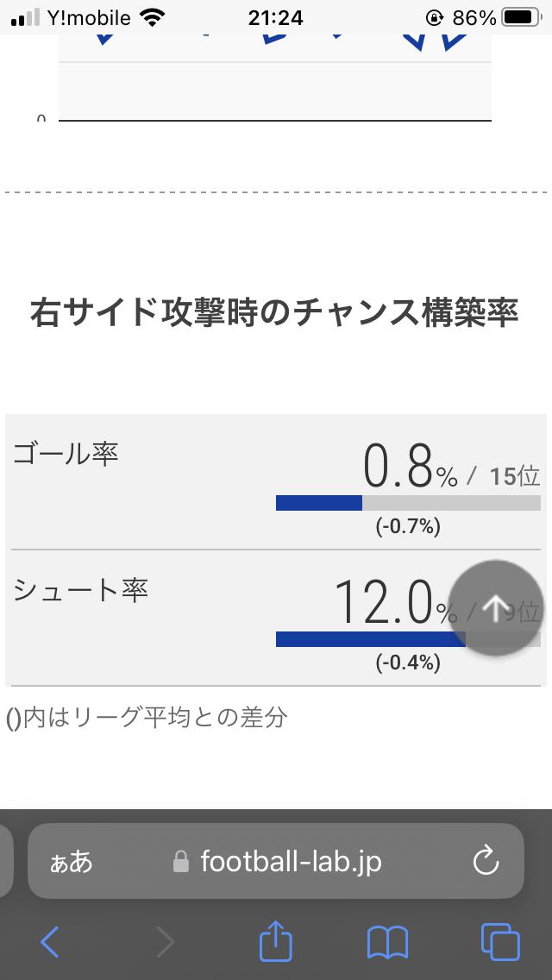This screenshot has height=980, width=552.
Task: Select the シュート率 row label
Action: [x=80, y=590]
